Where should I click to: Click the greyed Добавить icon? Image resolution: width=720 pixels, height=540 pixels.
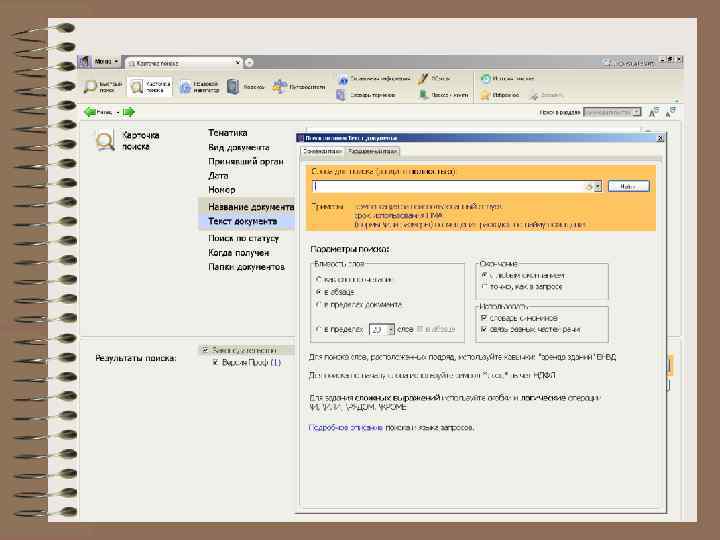534,95
